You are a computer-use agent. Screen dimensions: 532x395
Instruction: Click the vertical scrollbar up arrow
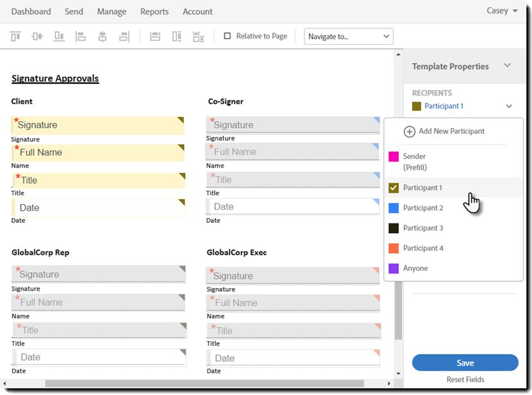point(398,54)
